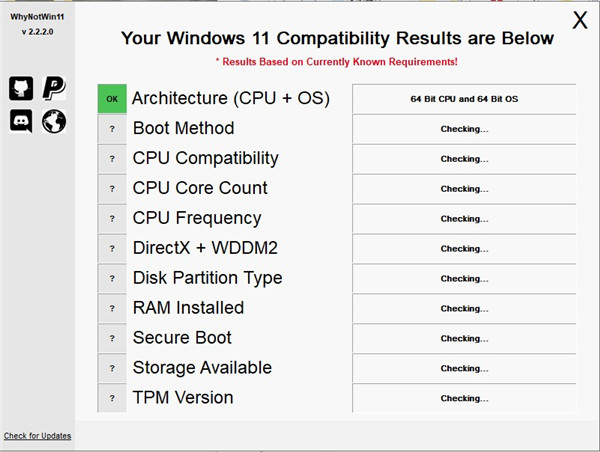The image size is (600, 452).
Task: Click the Secure Boot status indicator
Action: click(x=112, y=339)
